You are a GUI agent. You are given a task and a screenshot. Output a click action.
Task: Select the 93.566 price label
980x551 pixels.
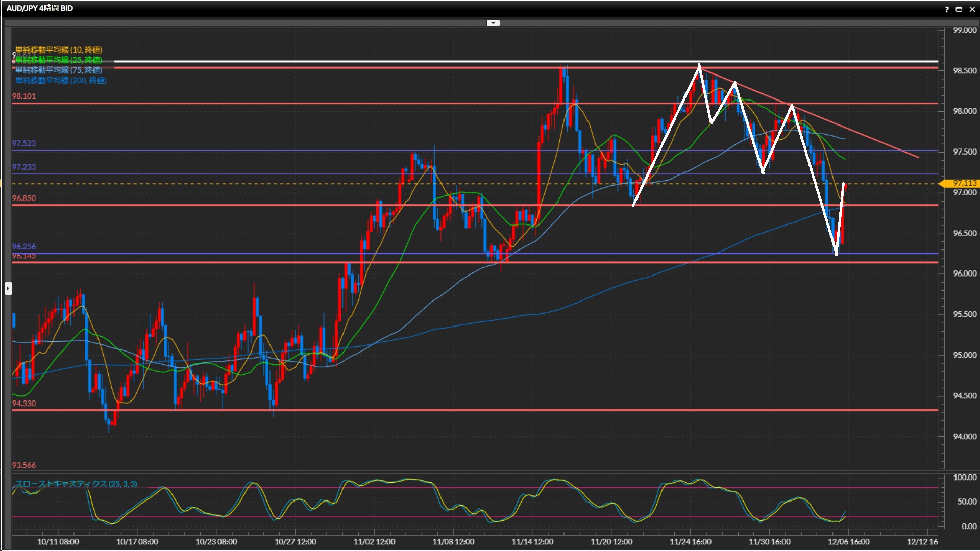(24, 465)
